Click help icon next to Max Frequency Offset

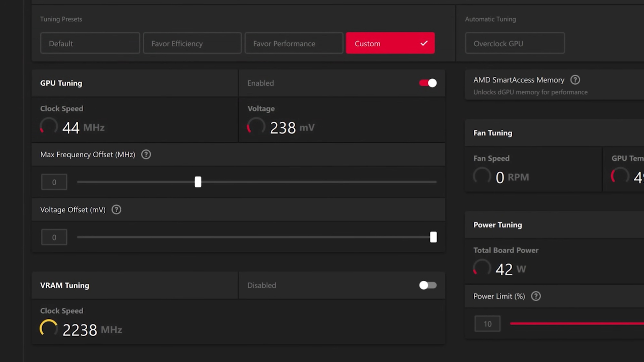click(x=146, y=154)
